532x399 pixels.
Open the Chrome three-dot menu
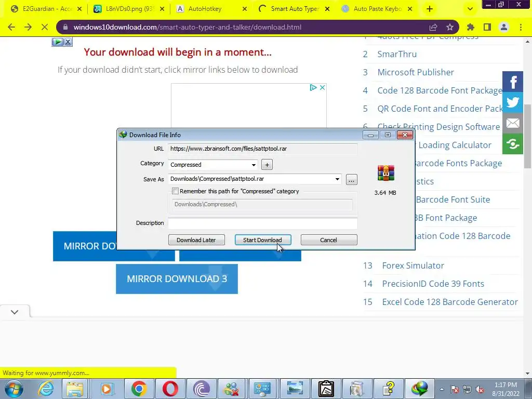(521, 27)
